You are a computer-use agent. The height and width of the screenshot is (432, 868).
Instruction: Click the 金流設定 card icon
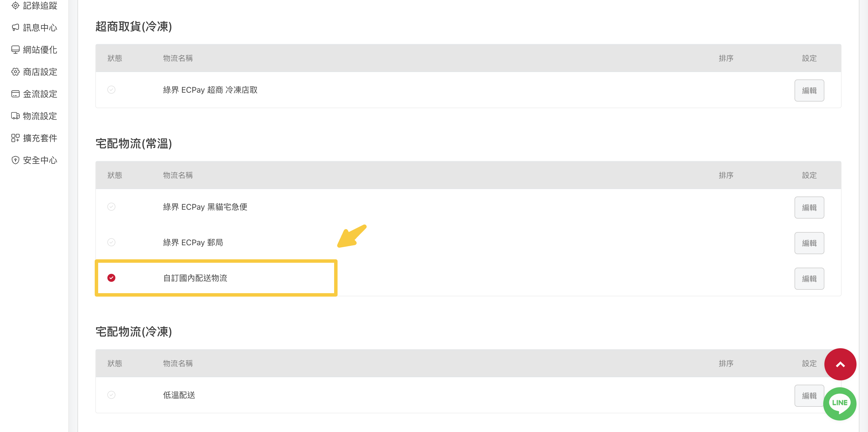click(15, 94)
